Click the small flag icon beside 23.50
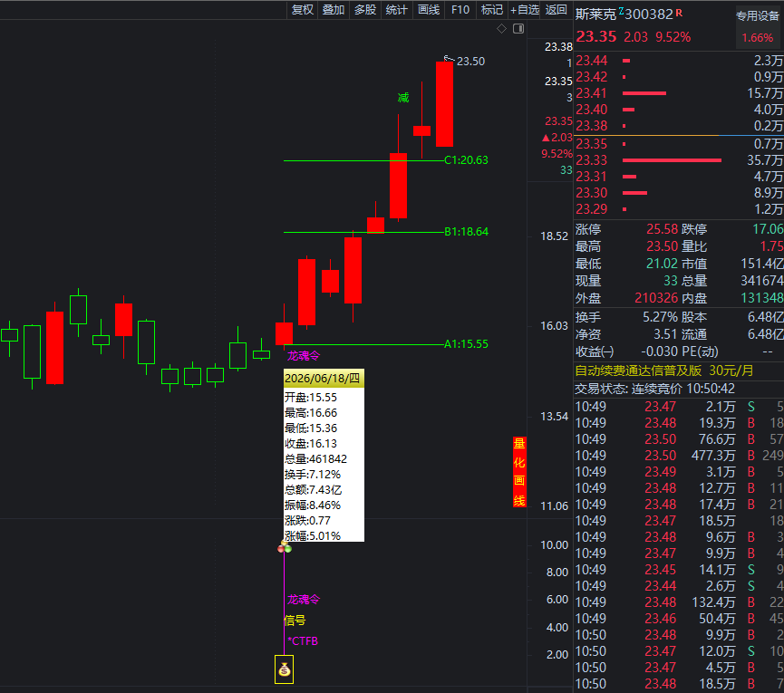Viewport: 784px width, 693px height. coord(449,60)
